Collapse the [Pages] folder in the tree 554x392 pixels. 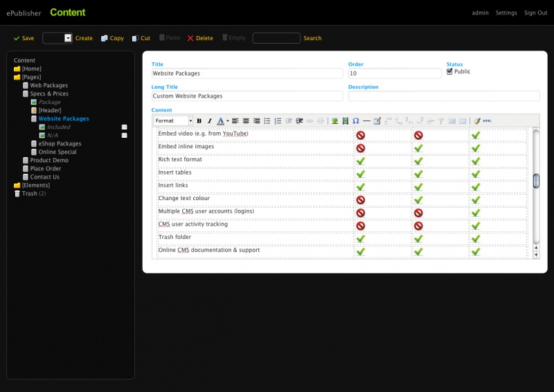17,78
